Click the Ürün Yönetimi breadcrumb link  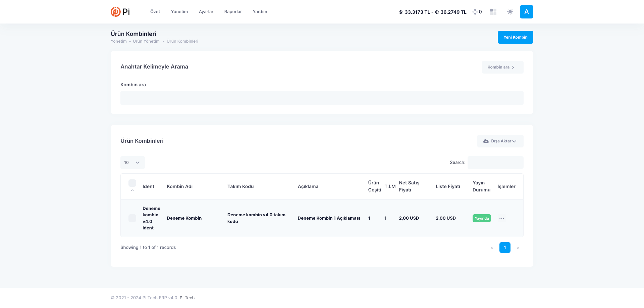(x=147, y=41)
